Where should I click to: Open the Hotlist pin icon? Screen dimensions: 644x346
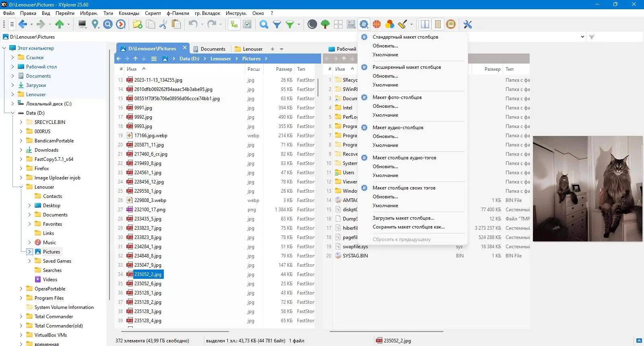pos(95,25)
